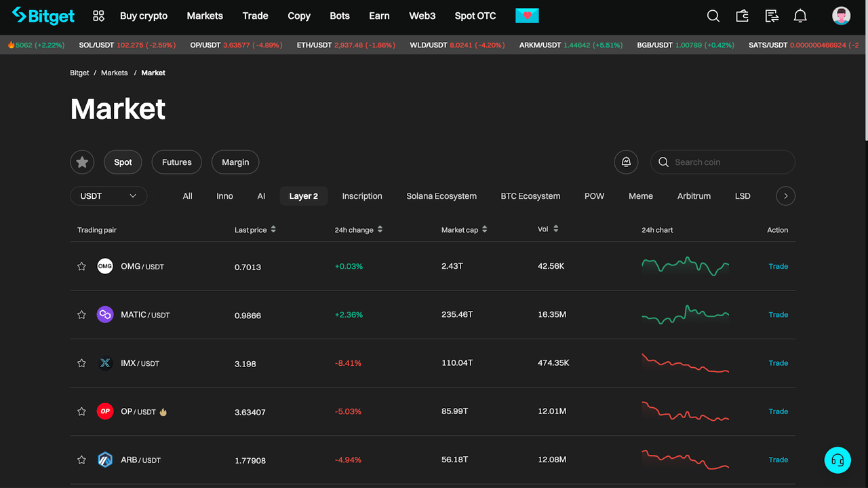Open the USDT quote currency dropdown
868x488 pixels.
pyautogui.click(x=108, y=196)
